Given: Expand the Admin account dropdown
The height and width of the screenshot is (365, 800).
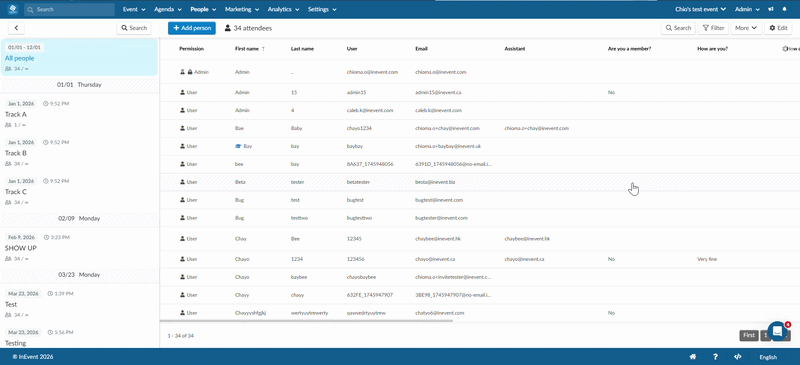Looking at the screenshot, I should coord(747,9).
